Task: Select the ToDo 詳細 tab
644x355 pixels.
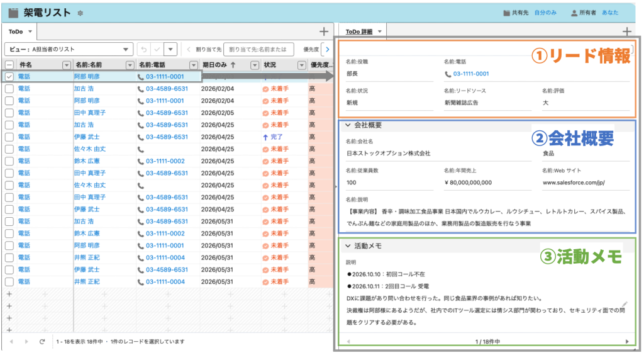Action: tap(359, 31)
